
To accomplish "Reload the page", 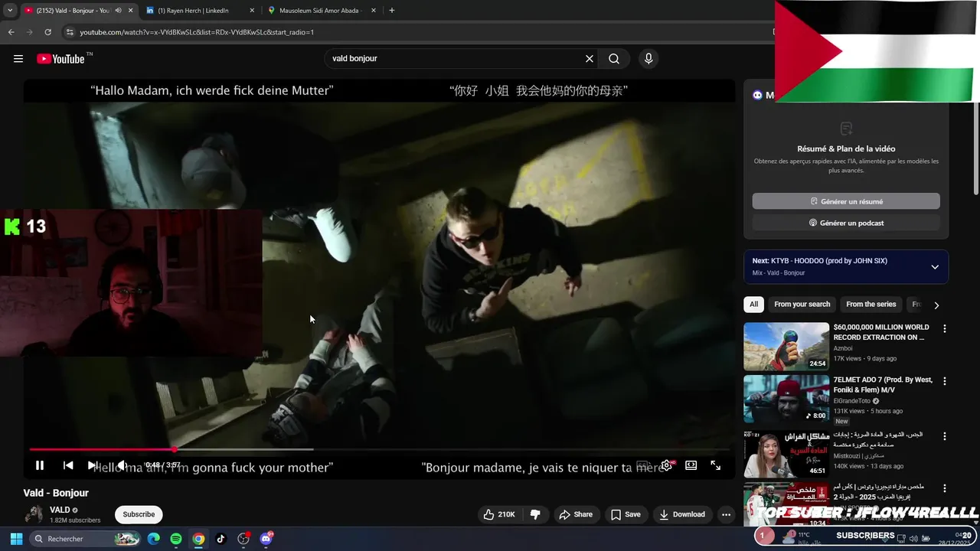I will coord(47,32).
